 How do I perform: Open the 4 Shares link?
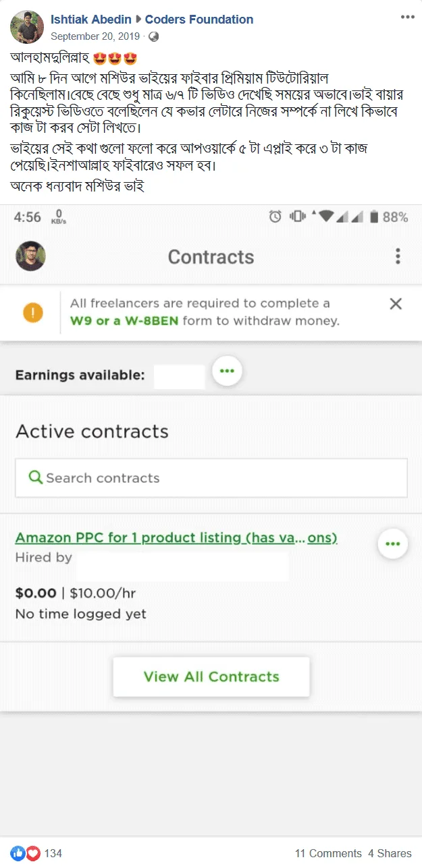click(390, 853)
